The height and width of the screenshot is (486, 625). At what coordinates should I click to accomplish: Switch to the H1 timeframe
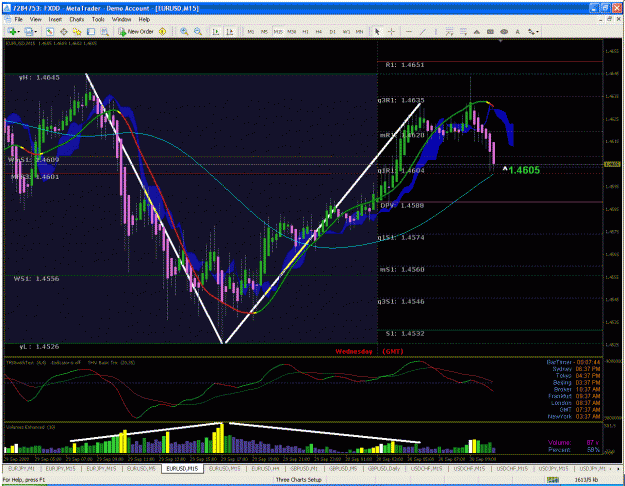tap(305, 31)
